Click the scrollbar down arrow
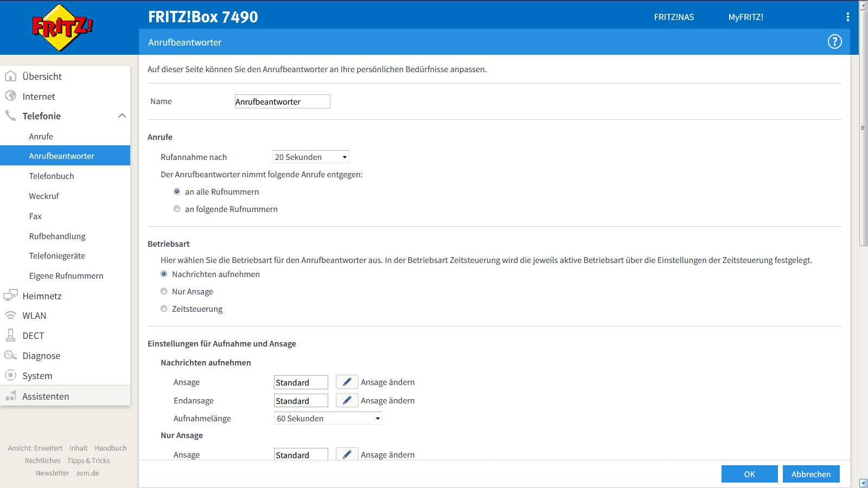The image size is (868, 488). [863, 483]
